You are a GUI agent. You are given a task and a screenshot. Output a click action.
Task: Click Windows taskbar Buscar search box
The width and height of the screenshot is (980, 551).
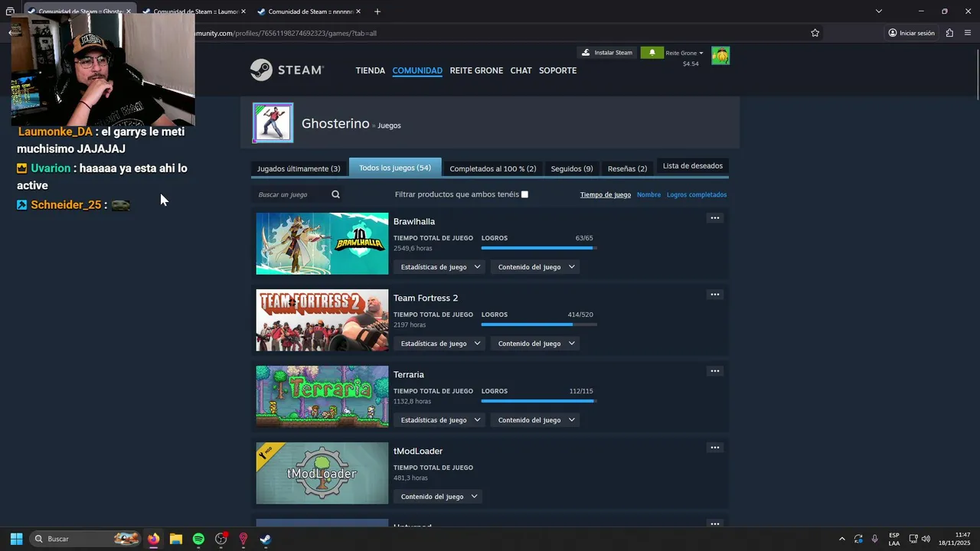[x=86, y=539]
